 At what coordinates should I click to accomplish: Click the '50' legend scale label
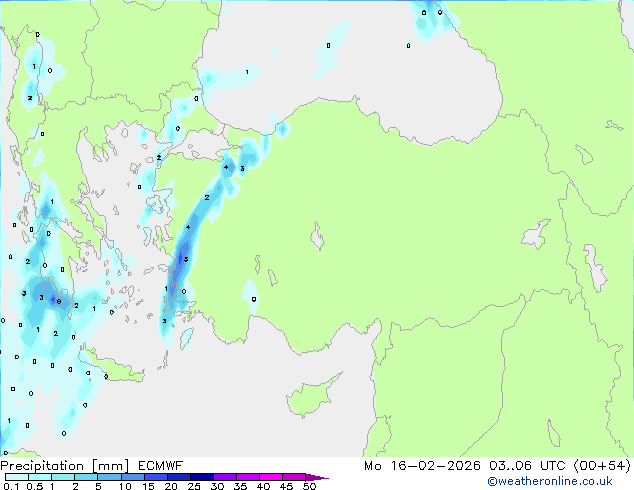309,486
